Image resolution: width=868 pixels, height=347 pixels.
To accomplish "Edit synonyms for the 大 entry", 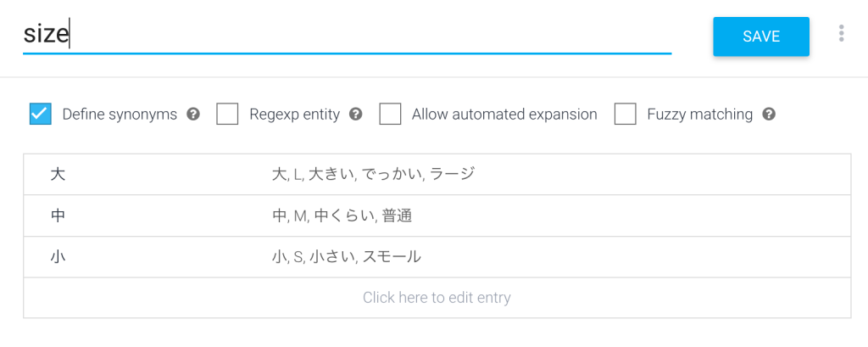I will point(373,174).
